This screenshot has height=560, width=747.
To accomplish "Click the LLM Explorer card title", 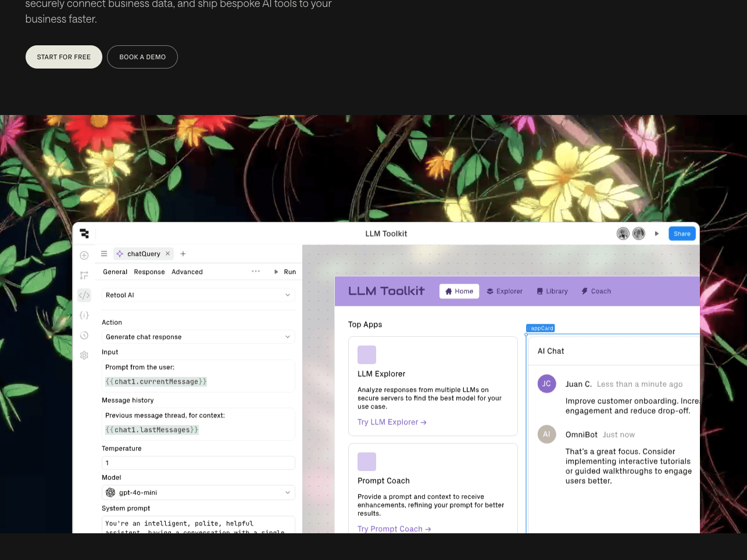I will coord(381,374).
